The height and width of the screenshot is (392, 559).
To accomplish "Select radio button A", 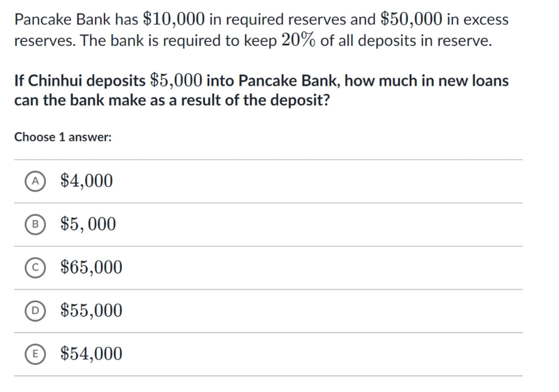I will pos(35,181).
